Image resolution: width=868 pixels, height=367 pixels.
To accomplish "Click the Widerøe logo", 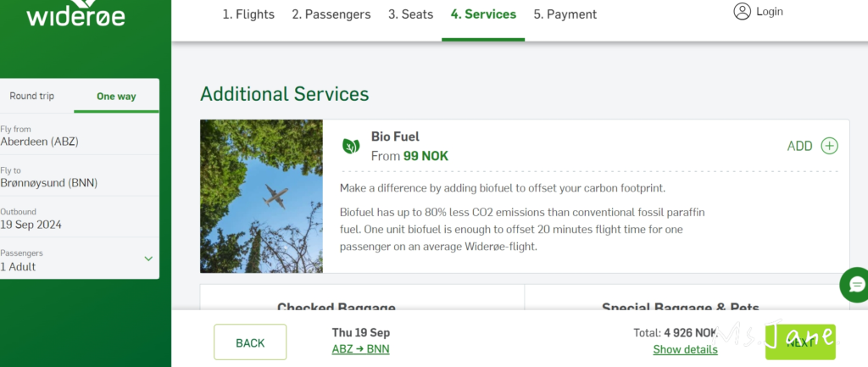I will (77, 14).
